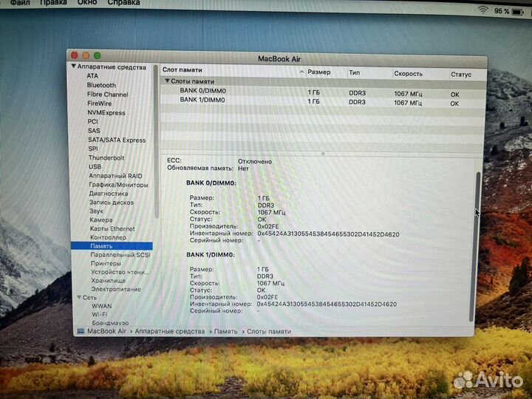
Task: Zoom the window with green button
Action: [x=97, y=55]
